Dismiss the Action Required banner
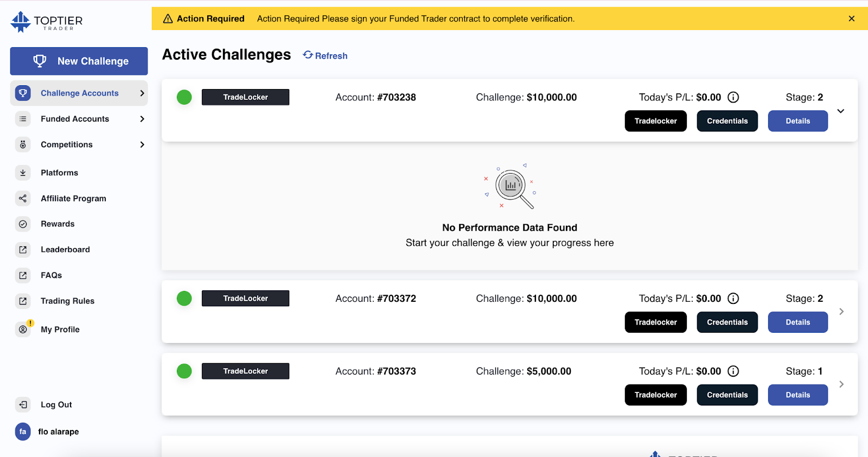This screenshot has height=457, width=868. pyautogui.click(x=852, y=18)
